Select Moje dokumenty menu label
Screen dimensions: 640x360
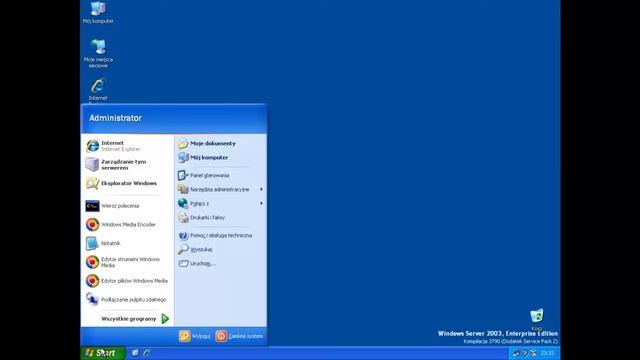pyautogui.click(x=213, y=144)
